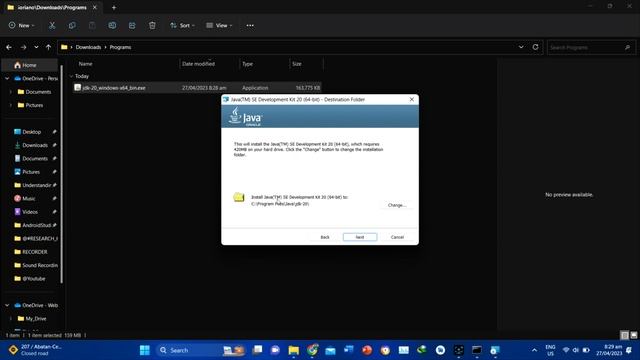Open the New menu in File Explorer

[x=22, y=25]
